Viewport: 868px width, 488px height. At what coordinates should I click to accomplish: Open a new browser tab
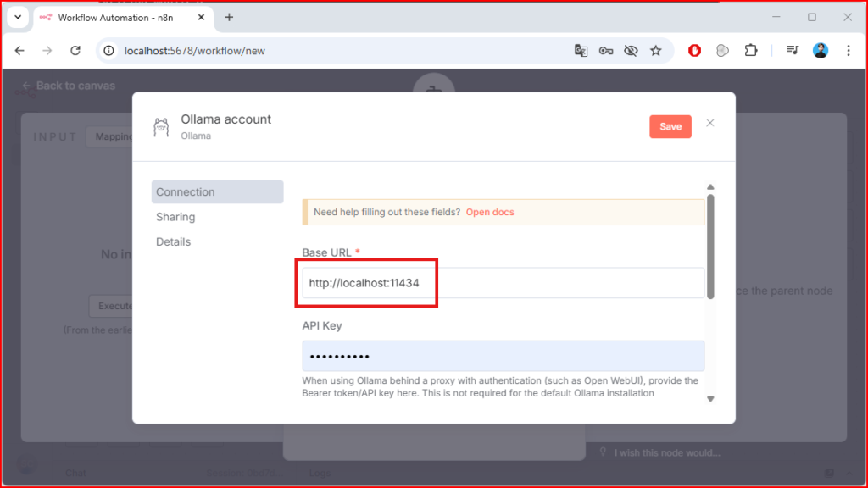coord(229,18)
